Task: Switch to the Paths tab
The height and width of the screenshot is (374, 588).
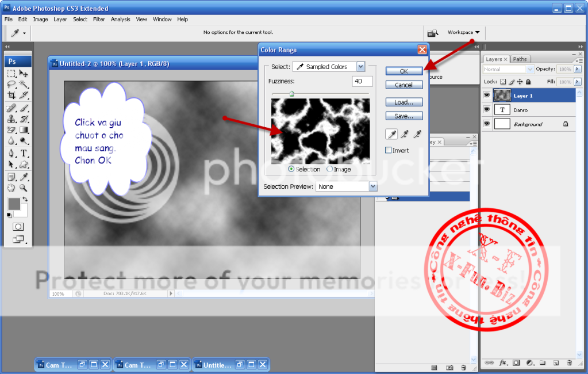Action: pos(520,59)
